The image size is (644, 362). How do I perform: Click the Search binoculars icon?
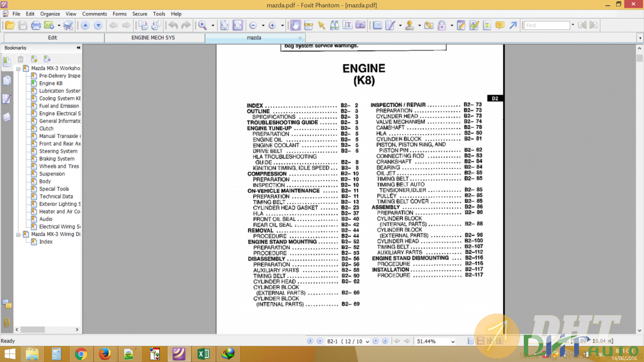(335, 25)
